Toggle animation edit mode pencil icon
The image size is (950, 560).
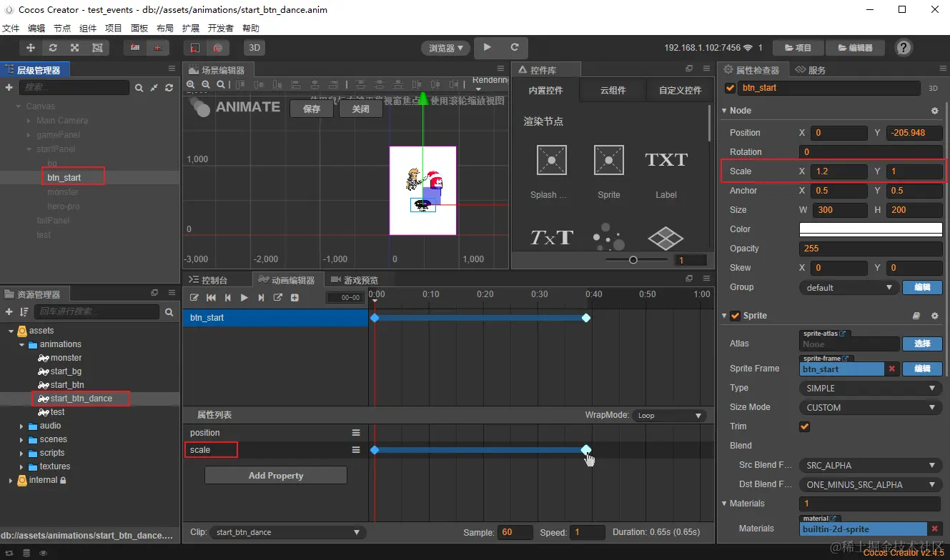(x=194, y=297)
